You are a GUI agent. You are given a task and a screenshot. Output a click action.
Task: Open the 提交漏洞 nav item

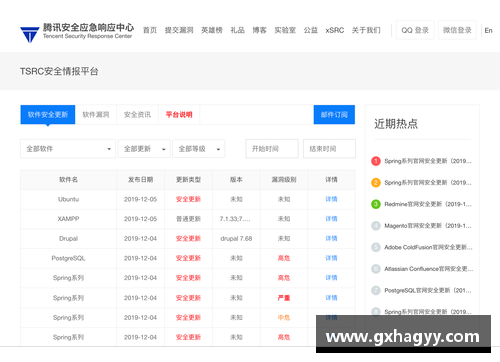pyautogui.click(x=179, y=30)
